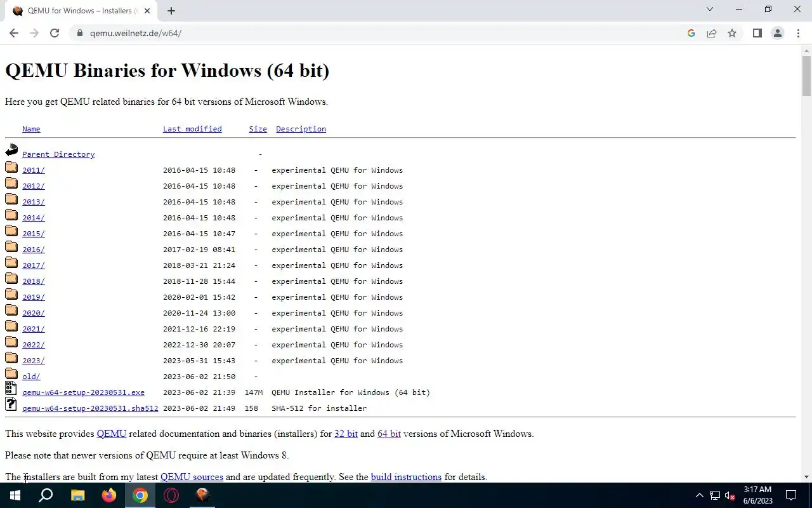The width and height of the screenshot is (812, 508).
Task: Click folder icon next to 2023/
Action: (x=11, y=358)
